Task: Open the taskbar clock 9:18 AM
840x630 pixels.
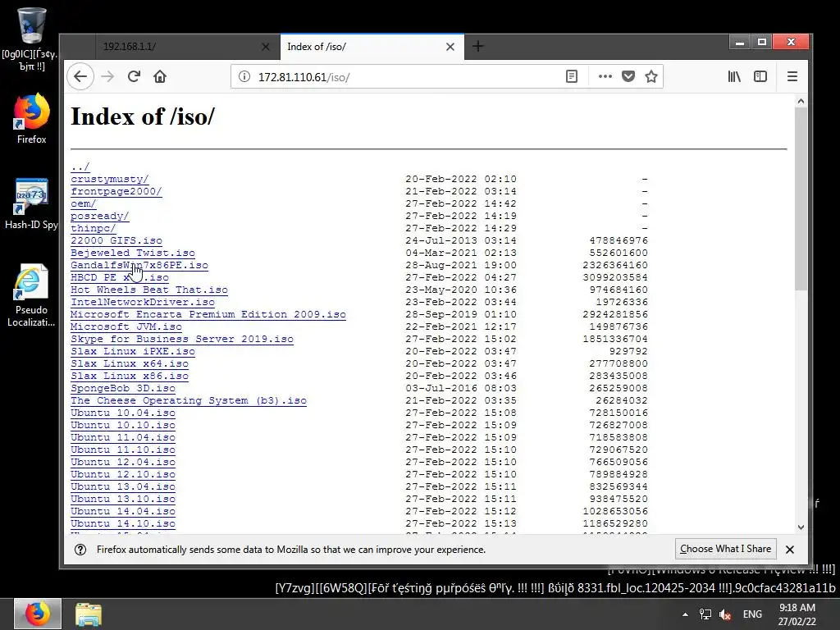Action: 797,614
